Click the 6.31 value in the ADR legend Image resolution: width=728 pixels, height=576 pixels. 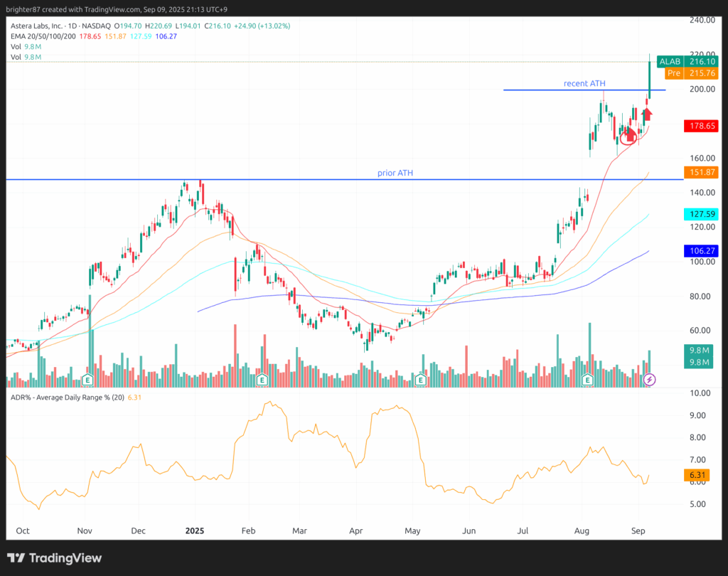(x=134, y=398)
